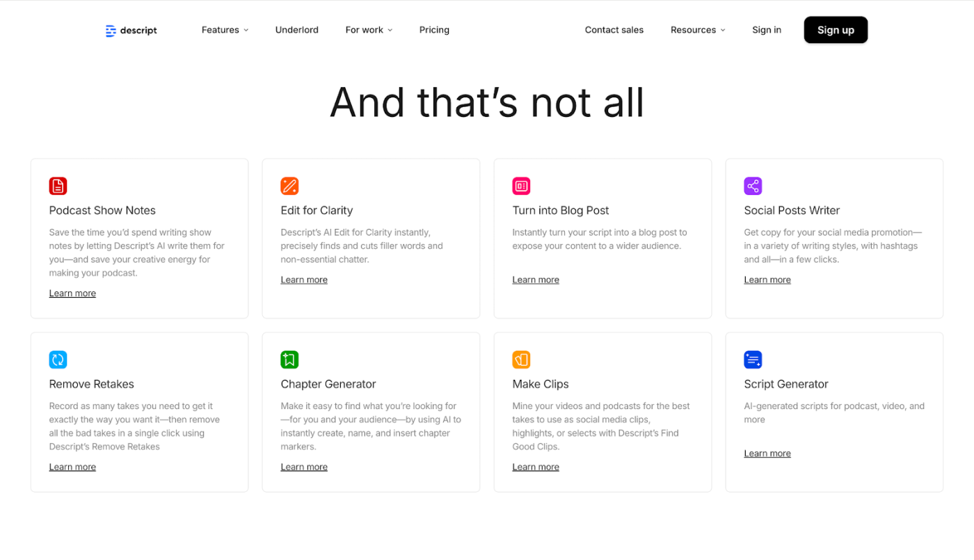Click the Descript logo
974x560 pixels.
tap(131, 30)
